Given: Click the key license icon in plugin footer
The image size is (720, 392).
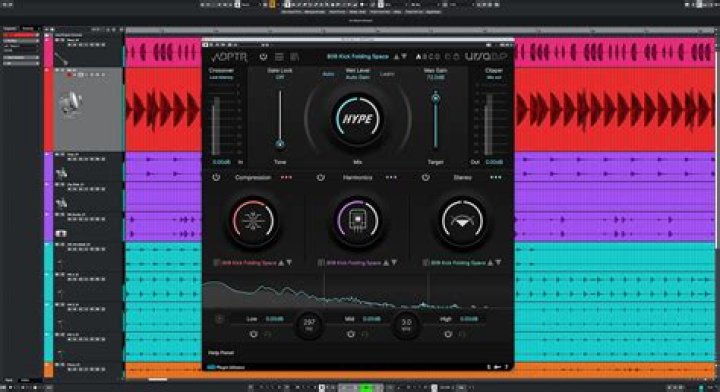Looking at the screenshot, I should point(497,367).
